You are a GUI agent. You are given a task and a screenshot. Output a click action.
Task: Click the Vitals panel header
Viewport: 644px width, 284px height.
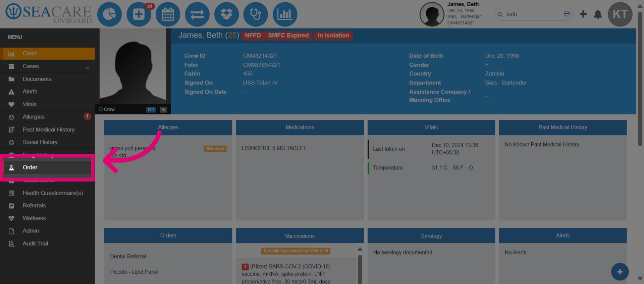click(431, 127)
